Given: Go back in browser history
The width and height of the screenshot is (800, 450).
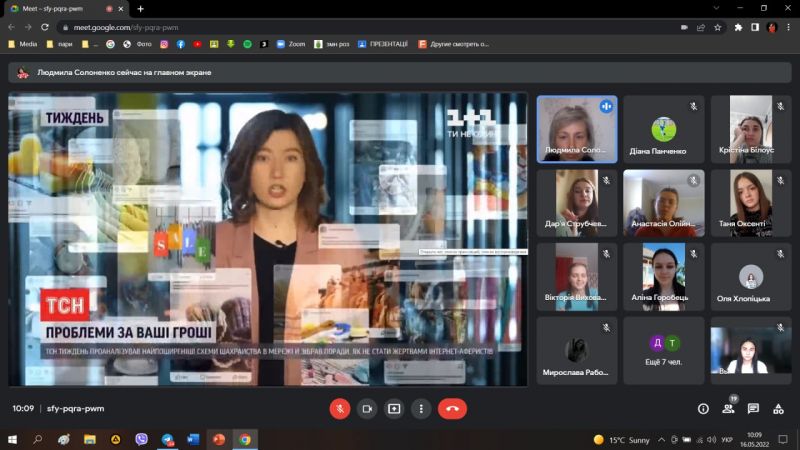Looking at the screenshot, I should 12,27.
